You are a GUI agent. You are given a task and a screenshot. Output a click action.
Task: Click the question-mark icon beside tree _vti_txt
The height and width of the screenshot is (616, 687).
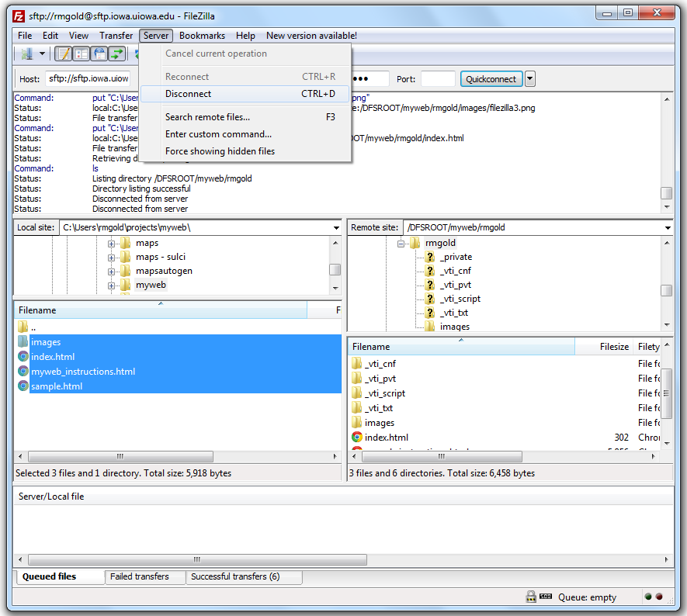pyautogui.click(x=430, y=313)
